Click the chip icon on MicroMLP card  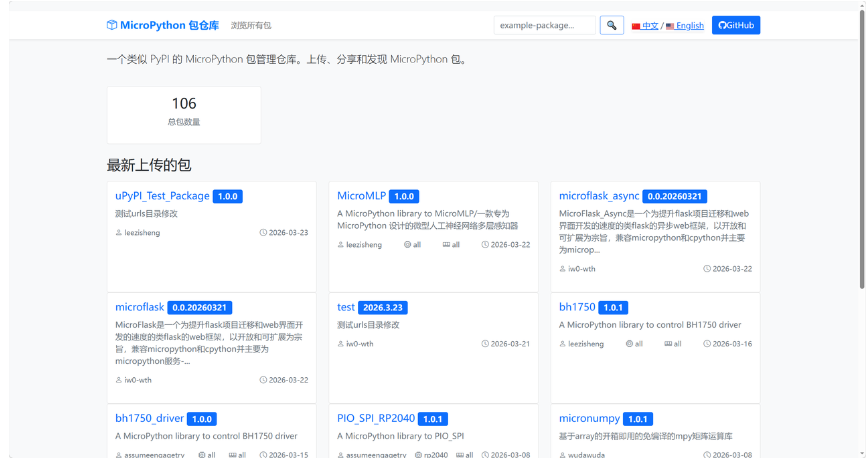click(x=408, y=244)
